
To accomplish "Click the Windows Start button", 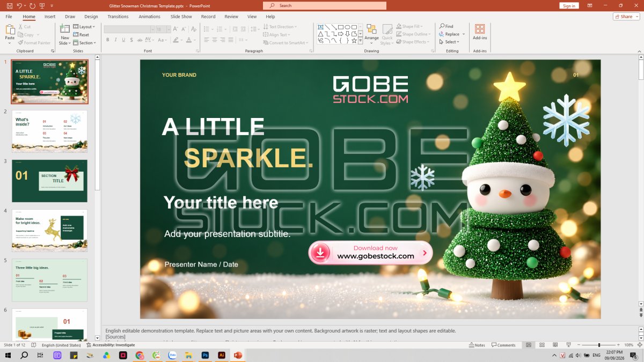I will click(x=8, y=355).
